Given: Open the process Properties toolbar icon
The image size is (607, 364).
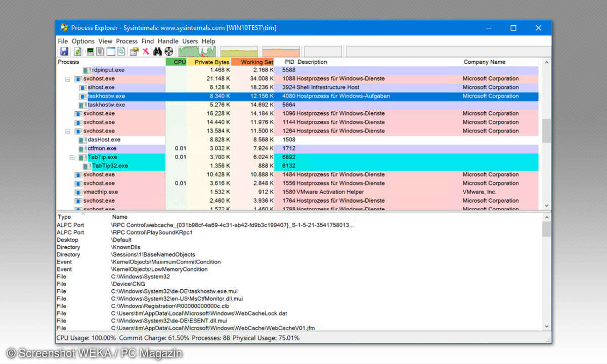Looking at the screenshot, I should [x=134, y=51].
